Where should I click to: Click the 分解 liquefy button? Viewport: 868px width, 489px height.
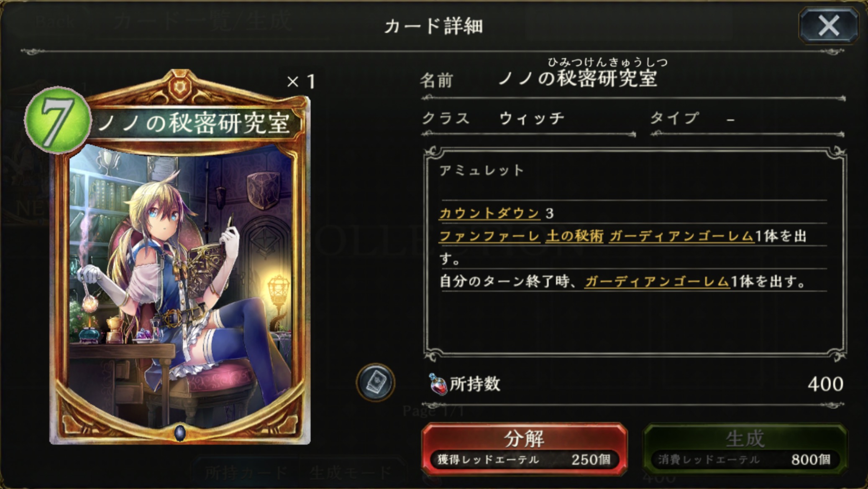click(524, 449)
